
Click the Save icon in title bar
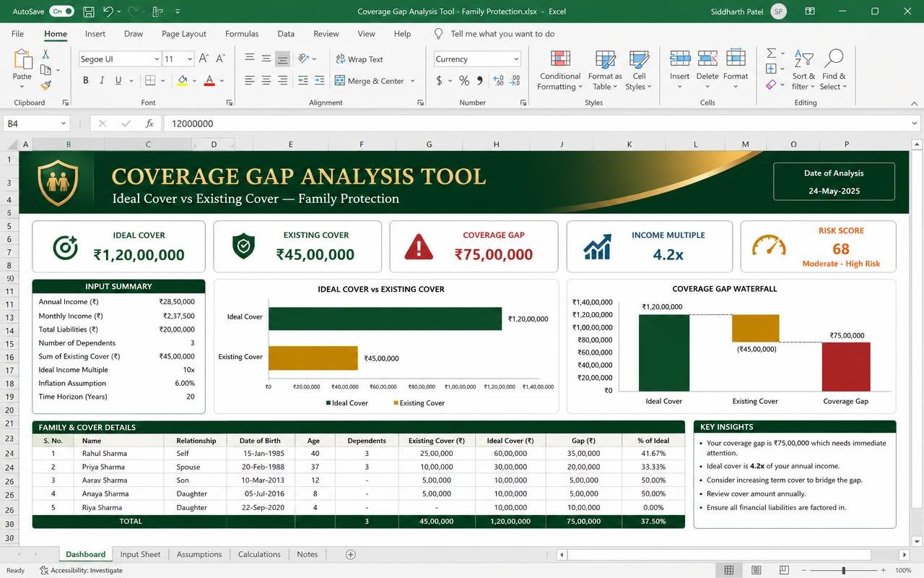pyautogui.click(x=89, y=12)
